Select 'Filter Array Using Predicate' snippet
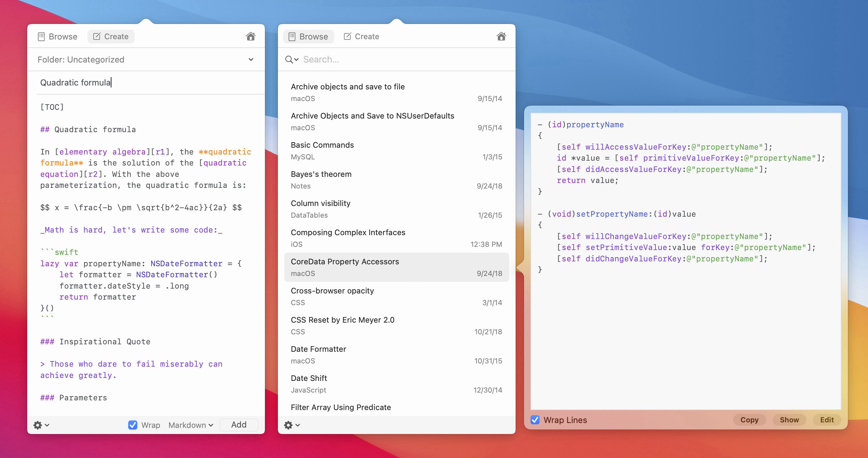The image size is (868, 458). click(396, 408)
